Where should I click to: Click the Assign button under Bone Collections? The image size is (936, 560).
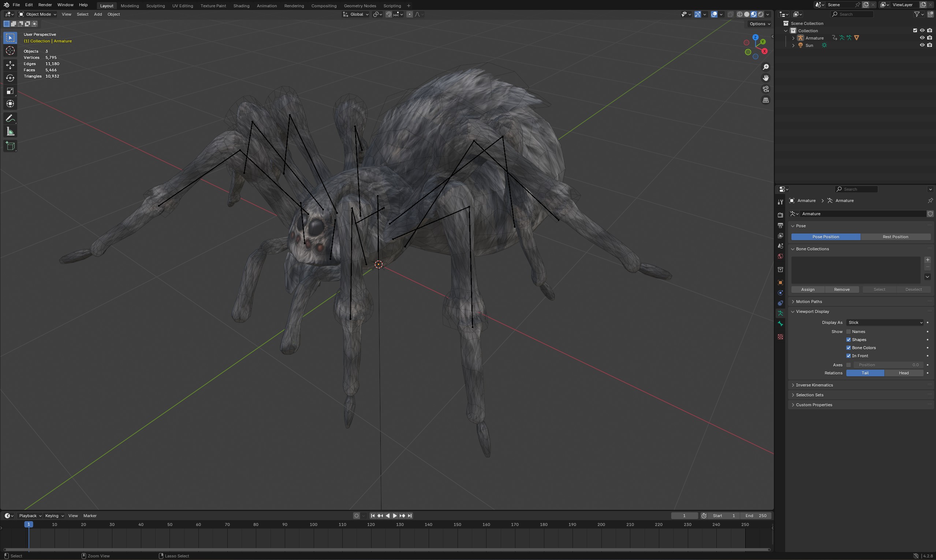click(x=807, y=290)
